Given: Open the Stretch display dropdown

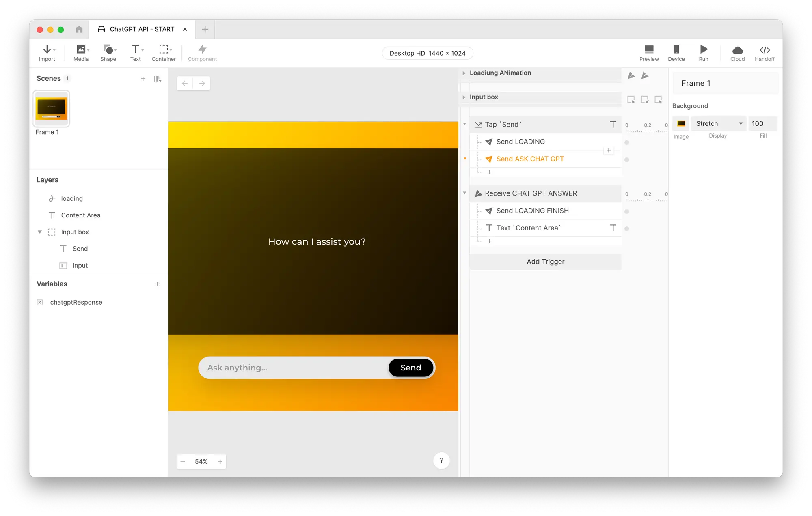Looking at the screenshot, I should [718, 124].
